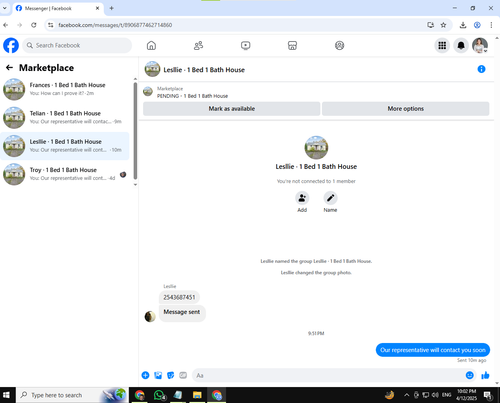Bookmark the page with the star icon
The height and width of the screenshot is (403, 500).
tap(443, 25)
